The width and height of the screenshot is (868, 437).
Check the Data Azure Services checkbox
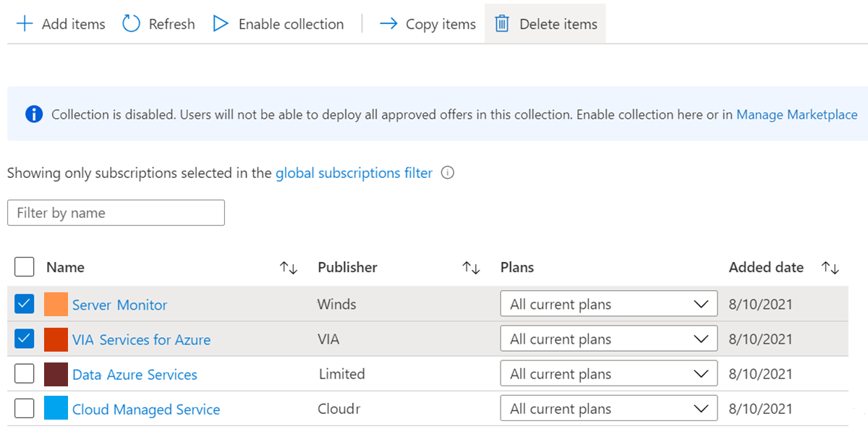point(25,374)
